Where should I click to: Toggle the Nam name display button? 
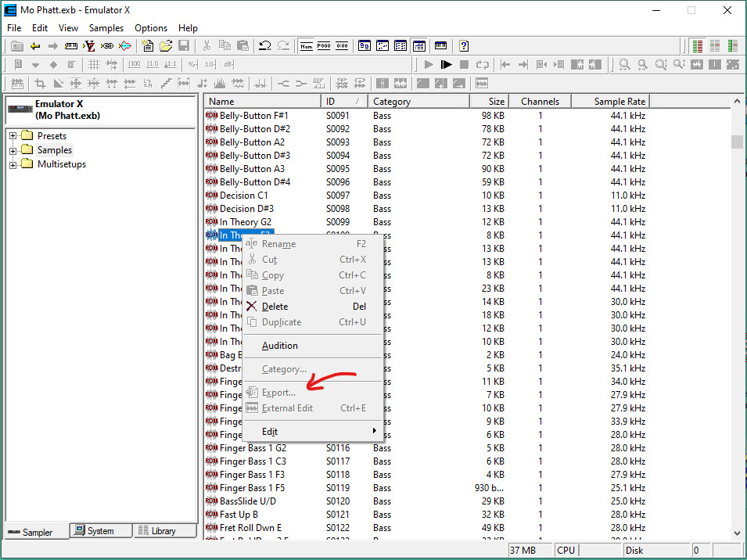(x=306, y=46)
